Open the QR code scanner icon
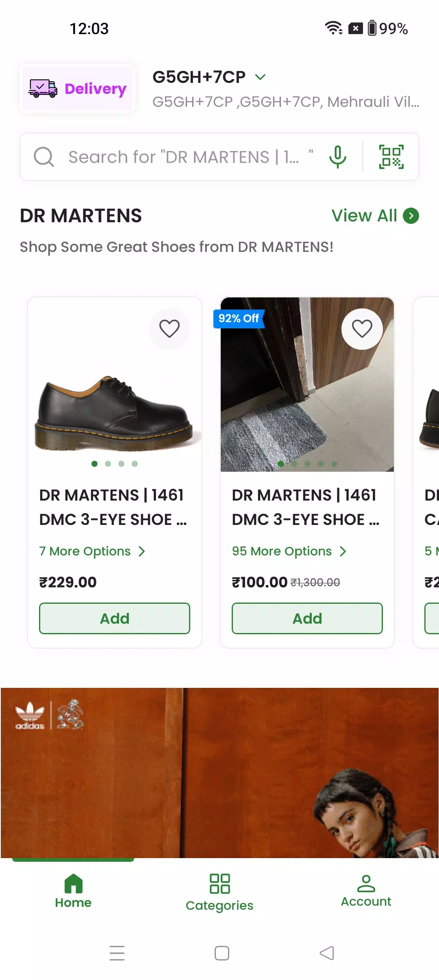The height and width of the screenshot is (980, 439). click(x=391, y=157)
